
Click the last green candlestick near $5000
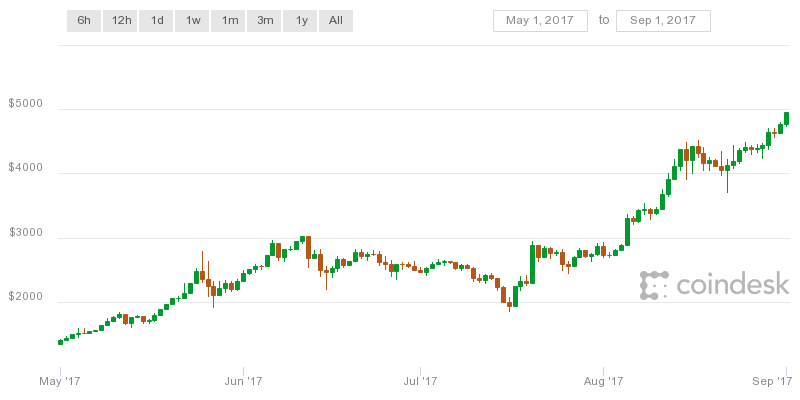tap(787, 119)
